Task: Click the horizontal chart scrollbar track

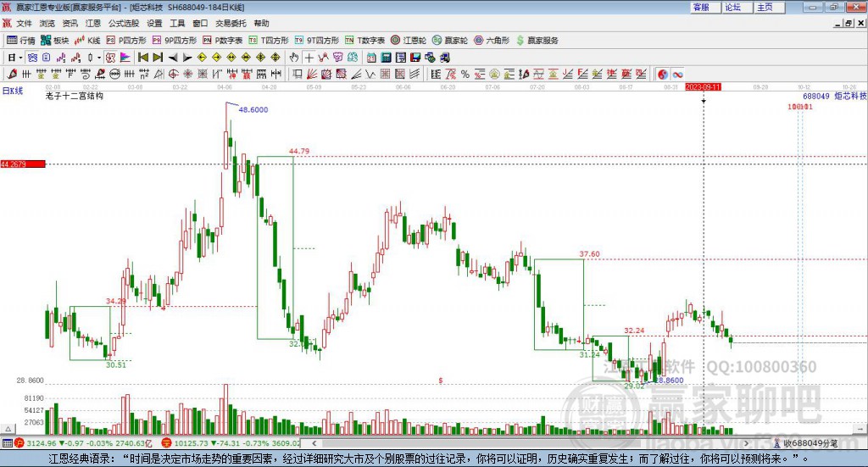Action: point(530,443)
